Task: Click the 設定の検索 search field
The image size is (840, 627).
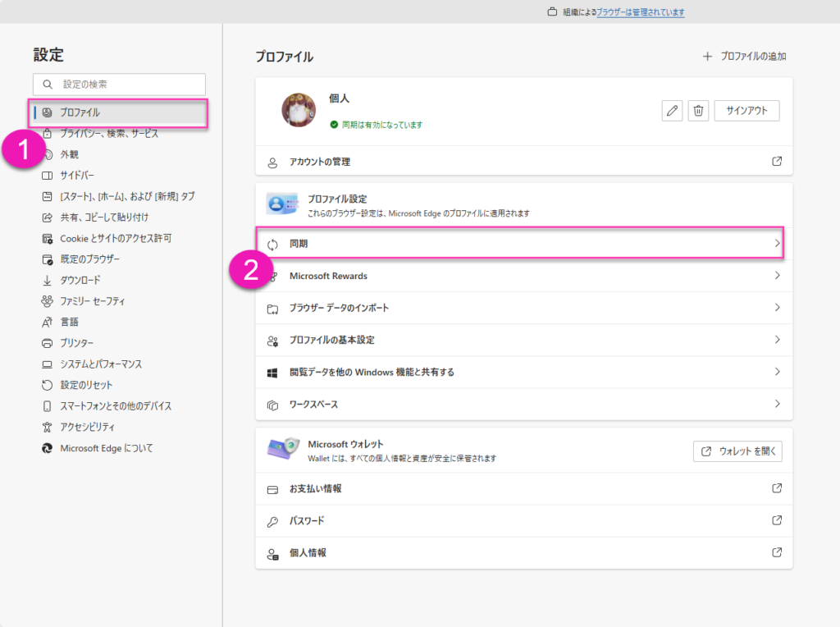Action: pos(120,84)
